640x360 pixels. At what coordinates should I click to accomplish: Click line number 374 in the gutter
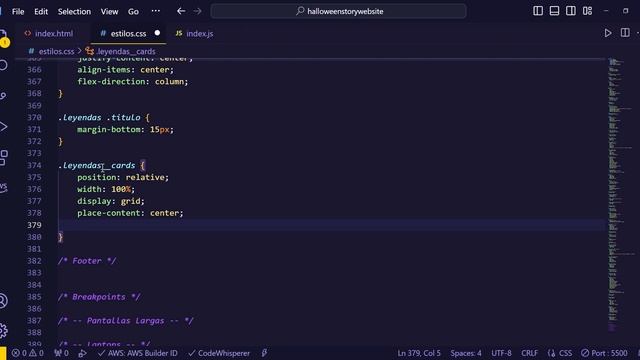coord(34,165)
